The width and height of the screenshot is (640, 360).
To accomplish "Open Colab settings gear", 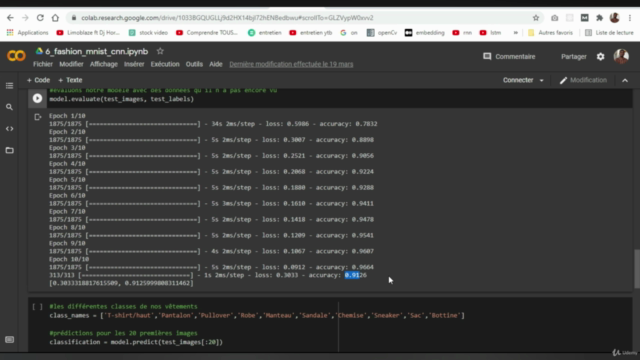I will (x=600, y=57).
